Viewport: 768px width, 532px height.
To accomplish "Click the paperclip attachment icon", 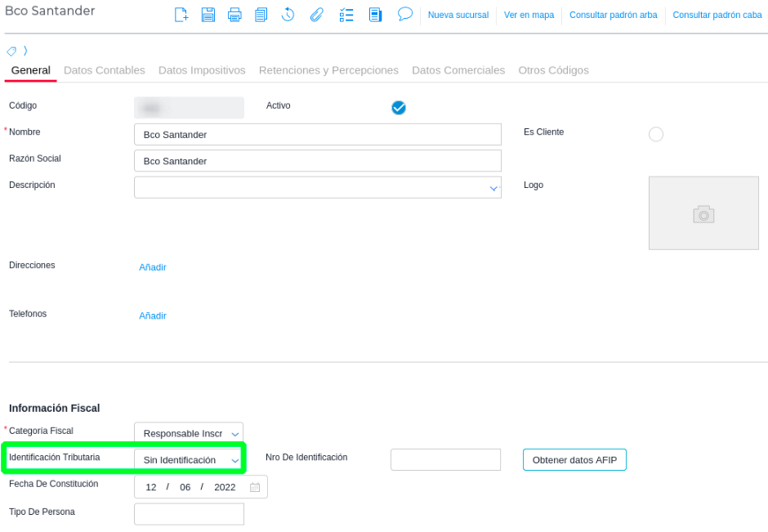I will pos(316,15).
